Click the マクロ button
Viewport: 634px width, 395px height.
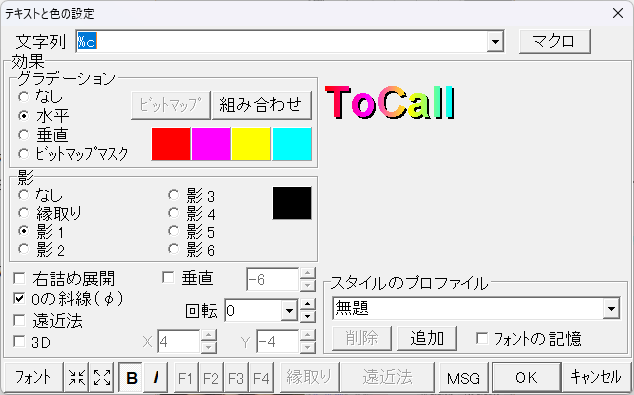554,41
